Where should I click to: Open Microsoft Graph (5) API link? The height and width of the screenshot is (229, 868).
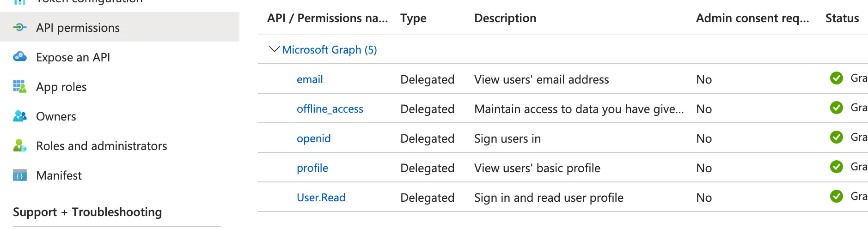330,49
